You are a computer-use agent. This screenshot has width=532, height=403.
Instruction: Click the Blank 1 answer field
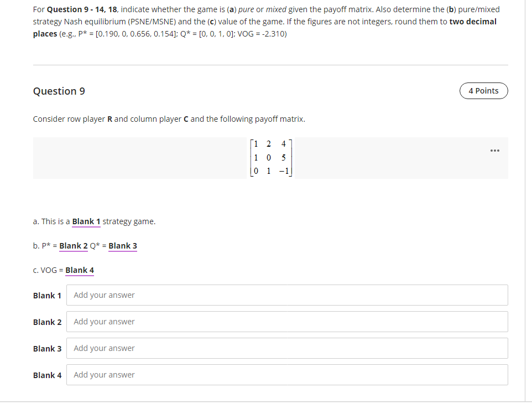click(x=288, y=294)
